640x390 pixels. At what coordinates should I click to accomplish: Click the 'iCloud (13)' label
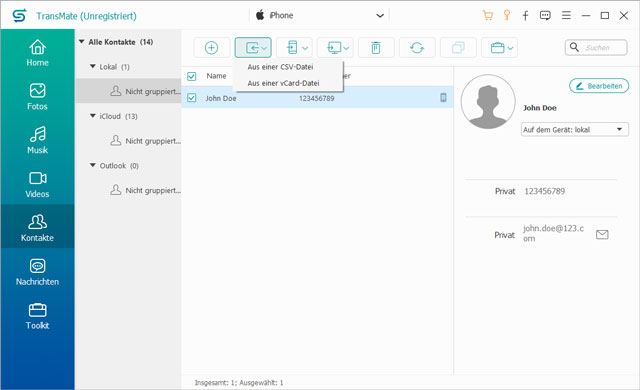pos(118,116)
